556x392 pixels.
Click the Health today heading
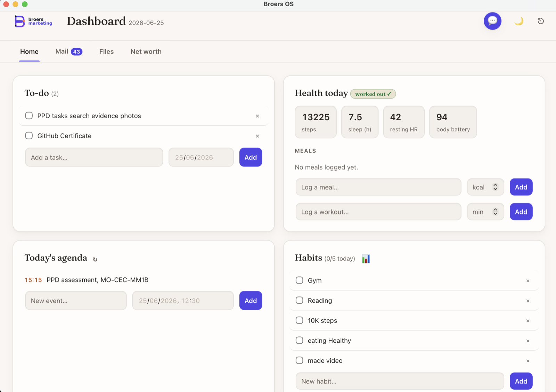(321, 93)
